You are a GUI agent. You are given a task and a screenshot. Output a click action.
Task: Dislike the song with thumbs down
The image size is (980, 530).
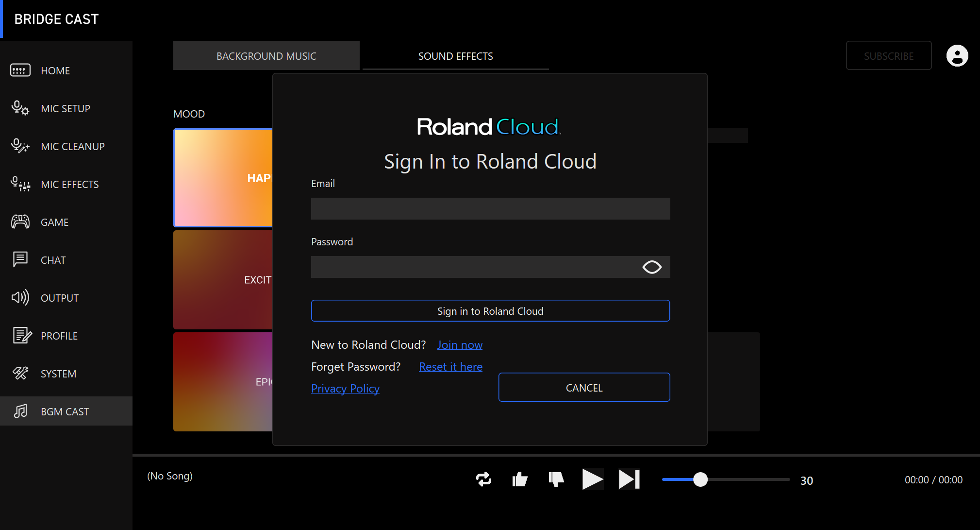pos(556,479)
